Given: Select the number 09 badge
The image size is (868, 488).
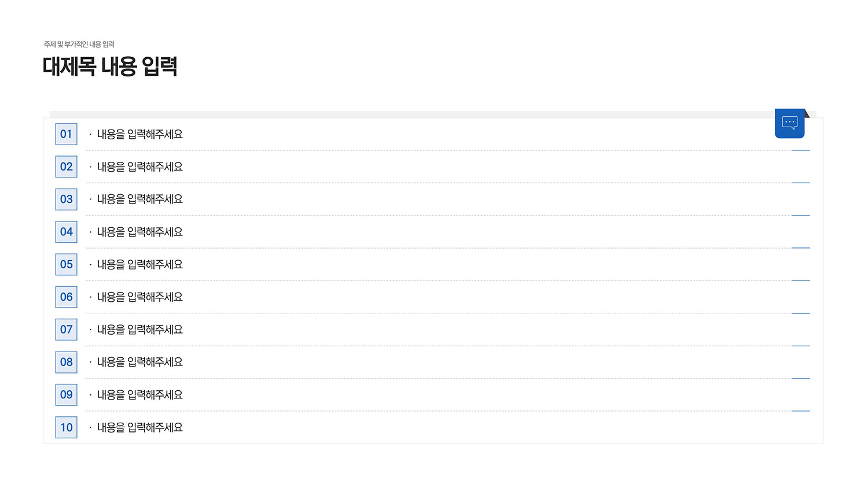Looking at the screenshot, I should coord(66,395).
